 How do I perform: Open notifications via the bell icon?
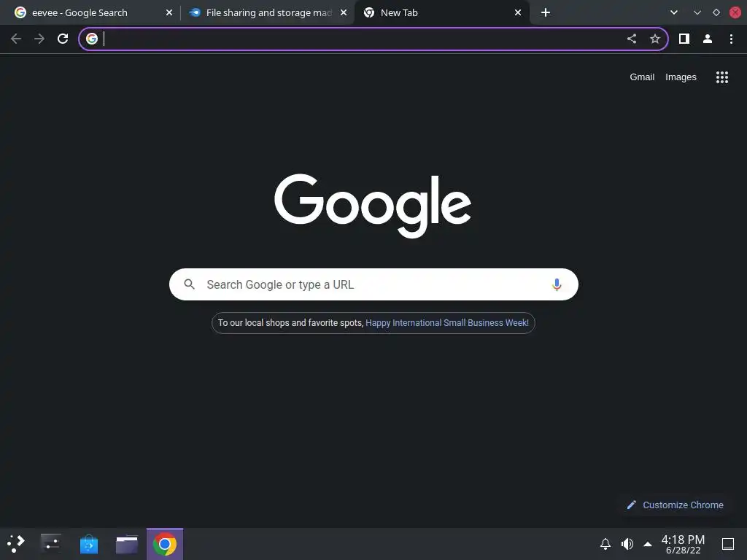[x=605, y=544]
